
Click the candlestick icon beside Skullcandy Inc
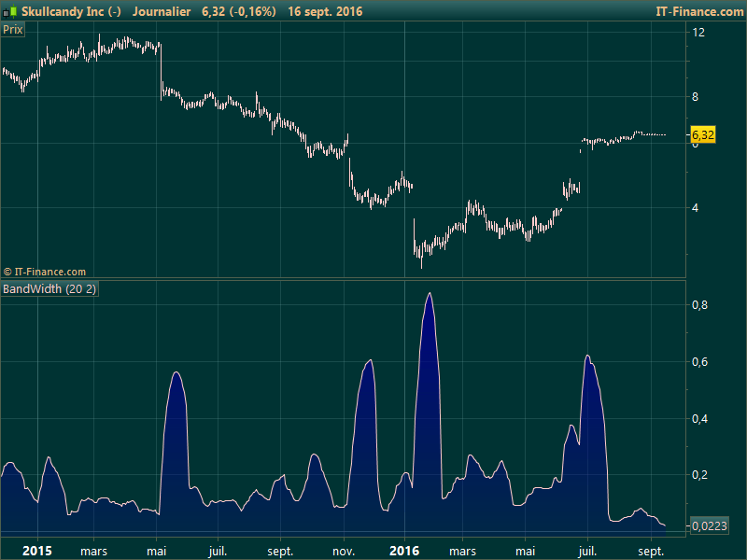[x=9, y=11]
